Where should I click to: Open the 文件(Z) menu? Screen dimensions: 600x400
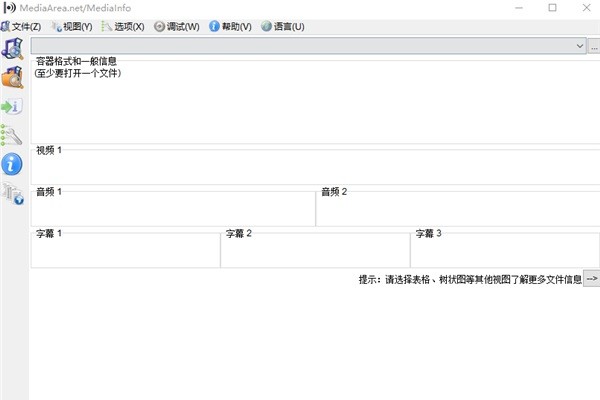[22, 26]
